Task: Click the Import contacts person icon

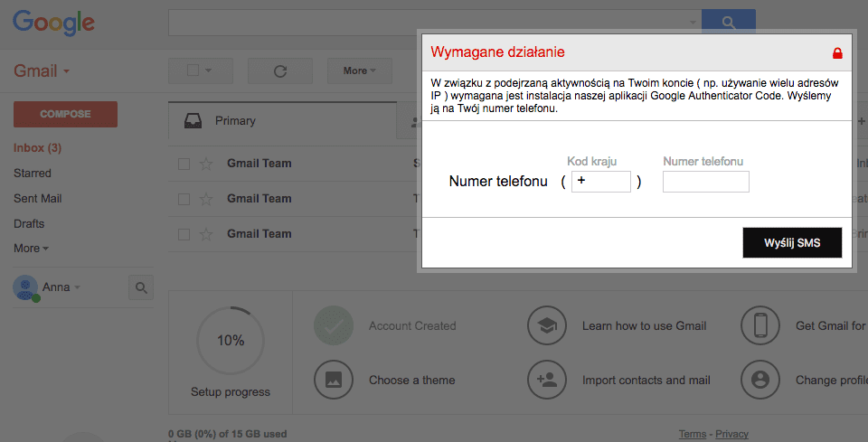Action: pyautogui.click(x=546, y=380)
